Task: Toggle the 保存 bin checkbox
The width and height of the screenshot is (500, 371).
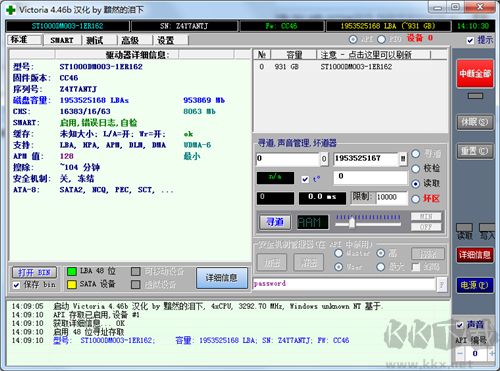Action: (16, 285)
